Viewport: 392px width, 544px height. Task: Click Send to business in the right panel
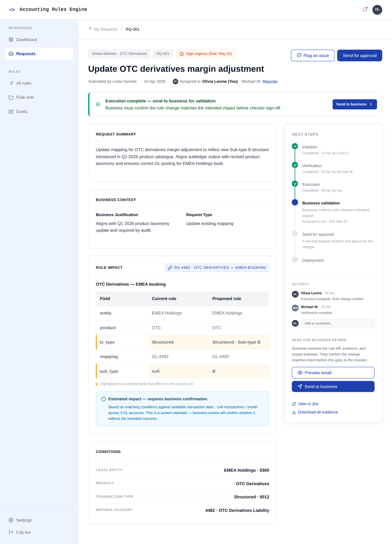pyautogui.click(x=333, y=386)
